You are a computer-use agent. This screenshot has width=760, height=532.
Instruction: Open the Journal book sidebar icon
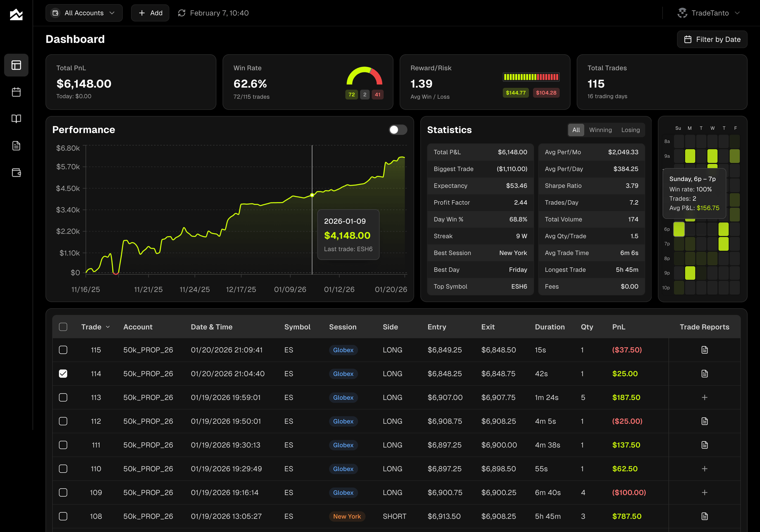point(16,119)
